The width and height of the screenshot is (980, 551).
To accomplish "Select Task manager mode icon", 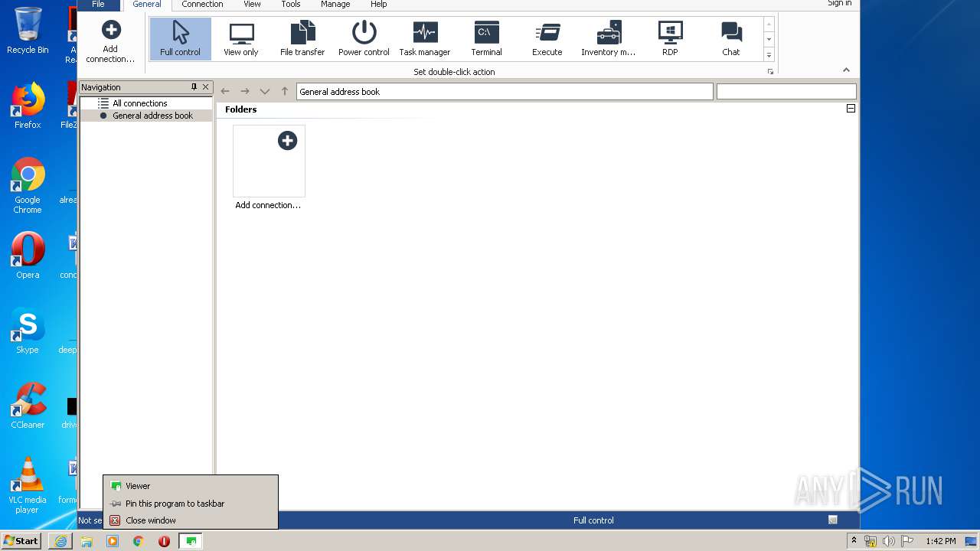I will (x=425, y=39).
